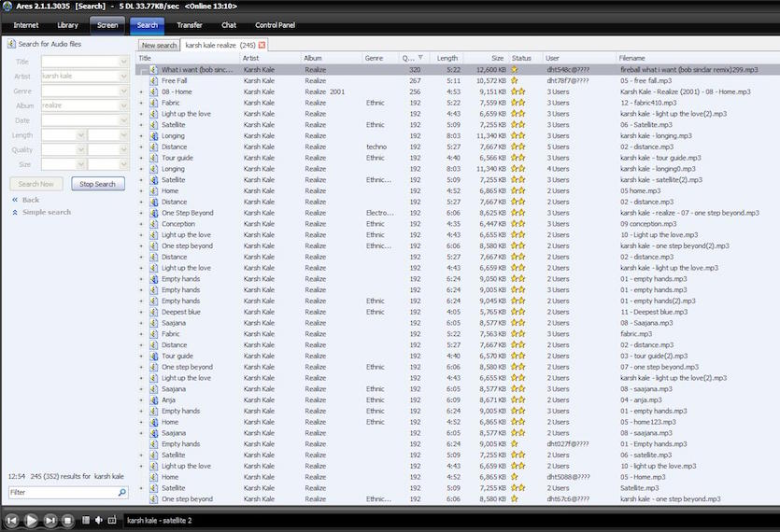Open the Album field dropdown arrow

point(123,105)
